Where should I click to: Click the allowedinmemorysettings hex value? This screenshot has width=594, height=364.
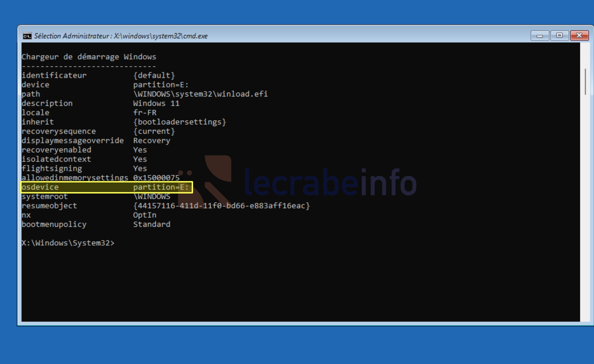click(156, 178)
